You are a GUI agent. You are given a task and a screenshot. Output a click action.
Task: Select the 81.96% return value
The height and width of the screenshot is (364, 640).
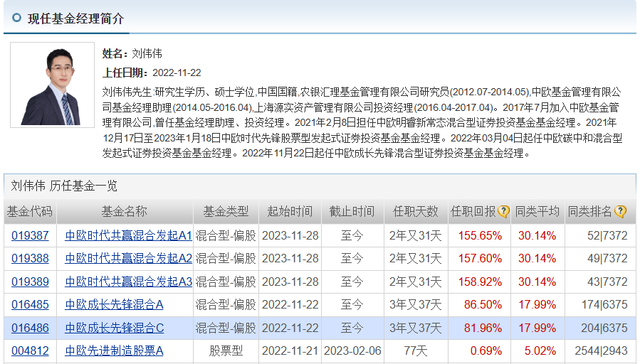point(483,328)
